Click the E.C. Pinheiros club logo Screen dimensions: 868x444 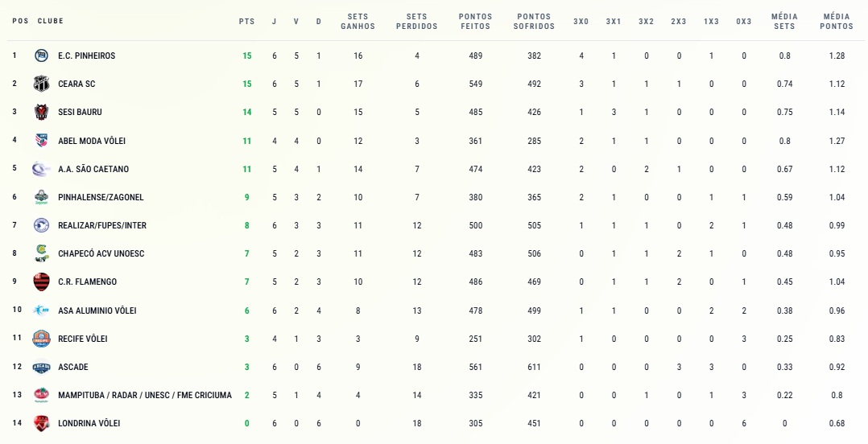pos(41,55)
